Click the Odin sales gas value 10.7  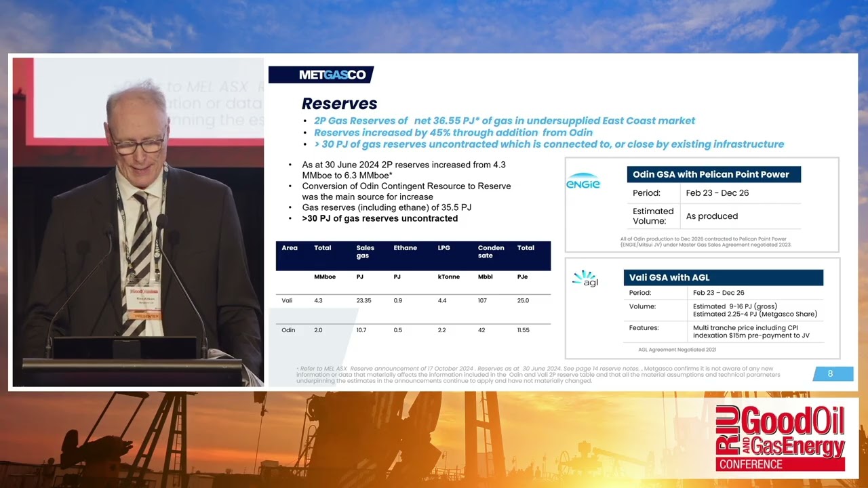point(361,330)
